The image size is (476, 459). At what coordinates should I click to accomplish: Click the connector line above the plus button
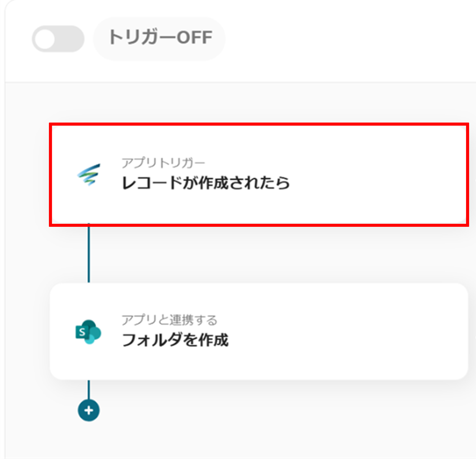click(89, 389)
